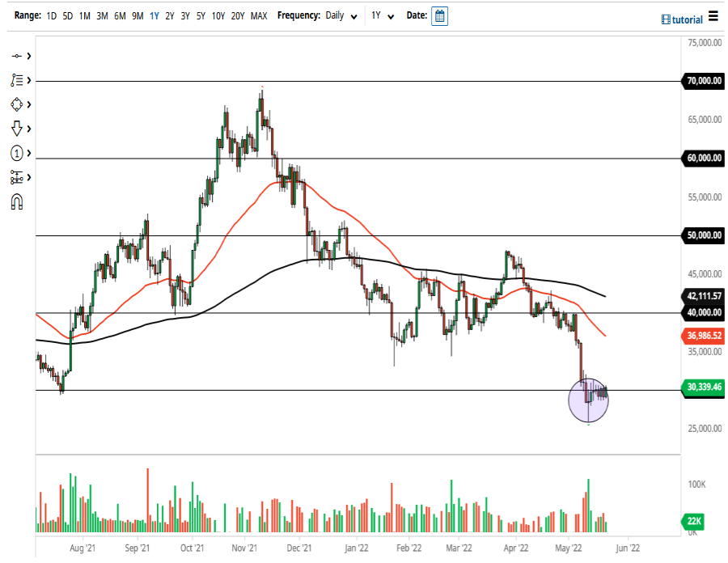Choose the down arrow annotation tool
Screen dimensions: 728x563
(16, 129)
